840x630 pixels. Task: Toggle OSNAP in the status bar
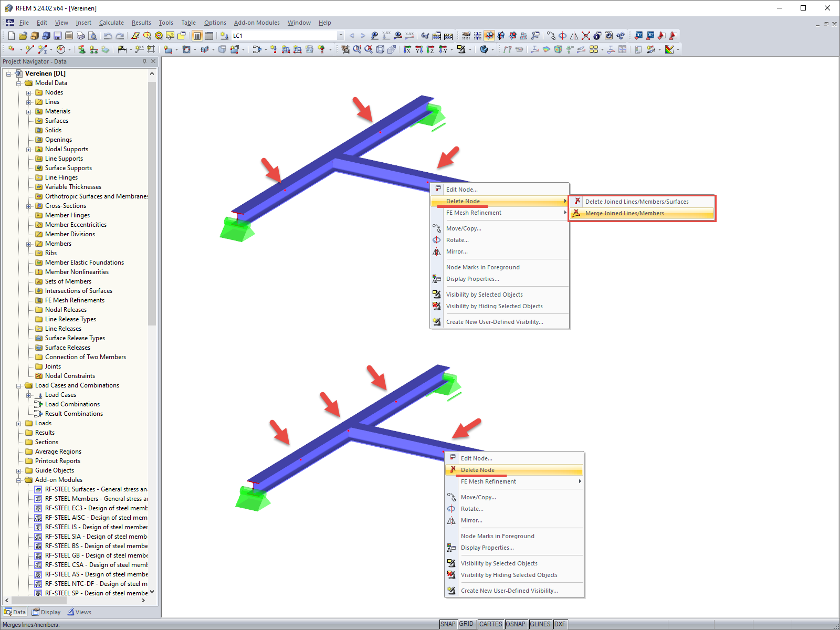tap(516, 624)
